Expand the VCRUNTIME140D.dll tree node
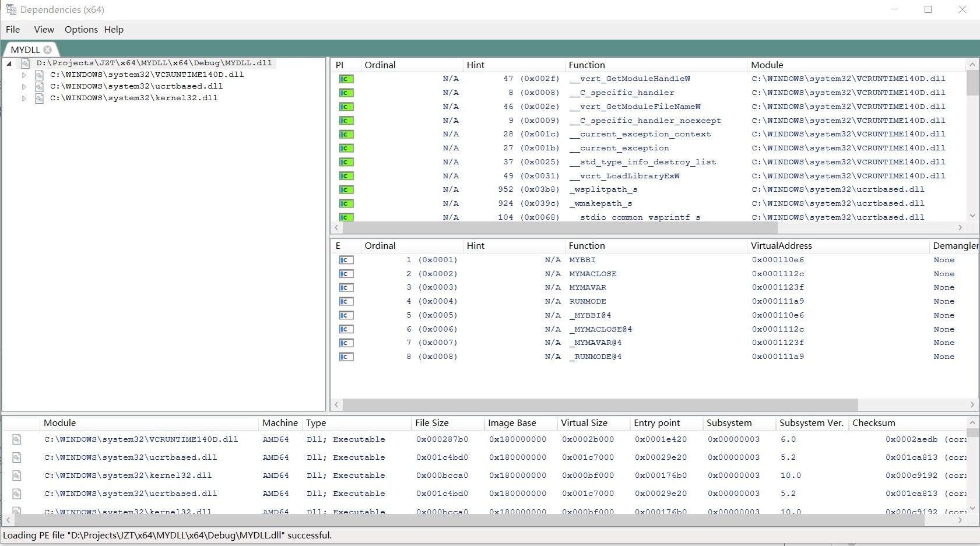 coord(24,75)
